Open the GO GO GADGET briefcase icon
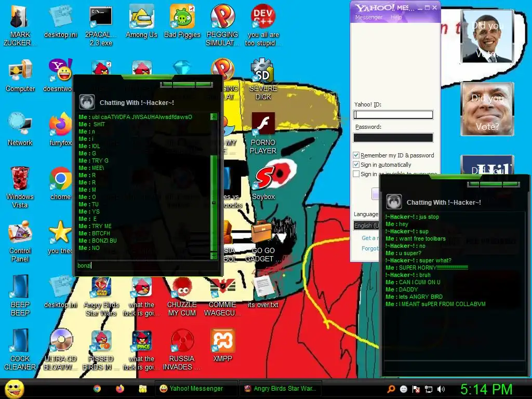The height and width of the screenshot is (399, 532). pos(262,242)
